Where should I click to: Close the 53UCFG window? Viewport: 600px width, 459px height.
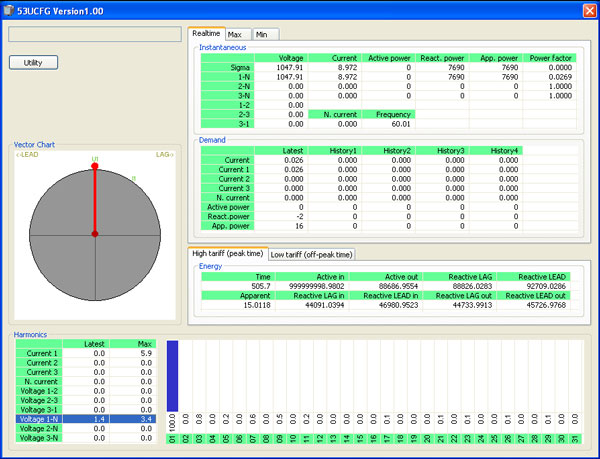coord(589,11)
